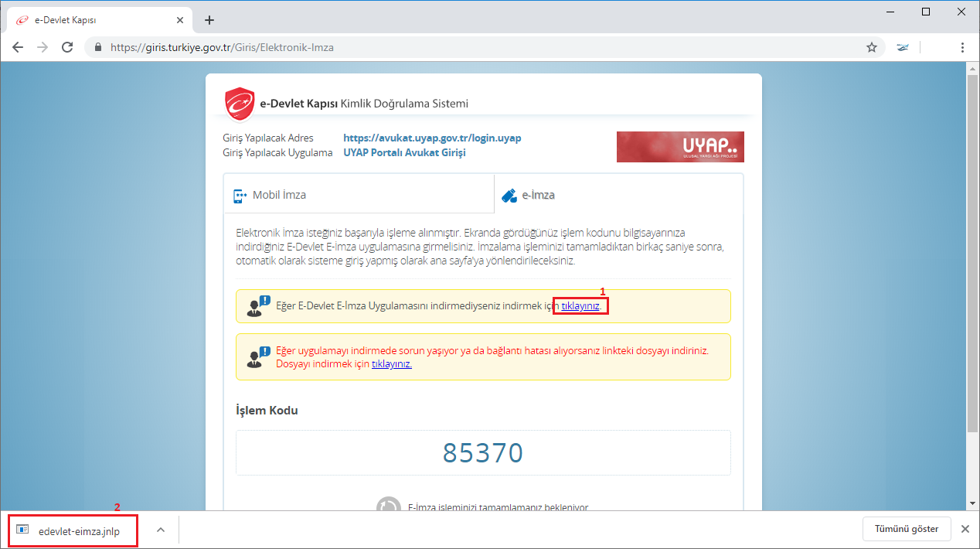
Task: Maximize the Chrome browser window
Action: tap(926, 12)
